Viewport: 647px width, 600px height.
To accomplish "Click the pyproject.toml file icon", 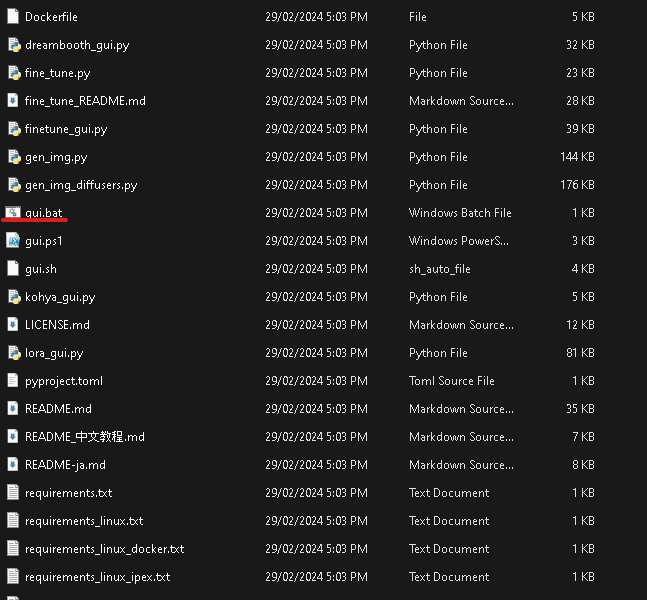I will (13, 381).
